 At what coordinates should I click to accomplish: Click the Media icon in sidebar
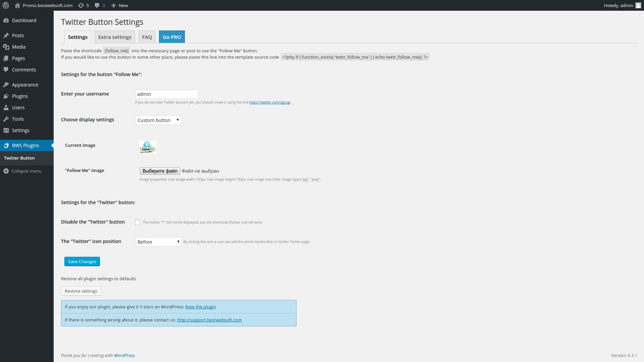tap(6, 47)
